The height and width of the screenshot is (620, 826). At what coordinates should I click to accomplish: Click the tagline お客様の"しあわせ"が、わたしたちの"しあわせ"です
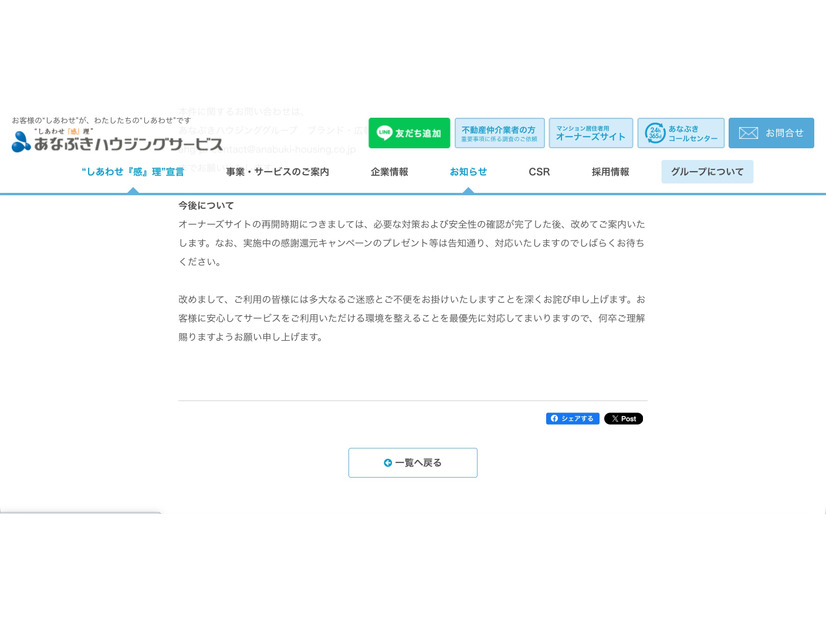(101, 121)
